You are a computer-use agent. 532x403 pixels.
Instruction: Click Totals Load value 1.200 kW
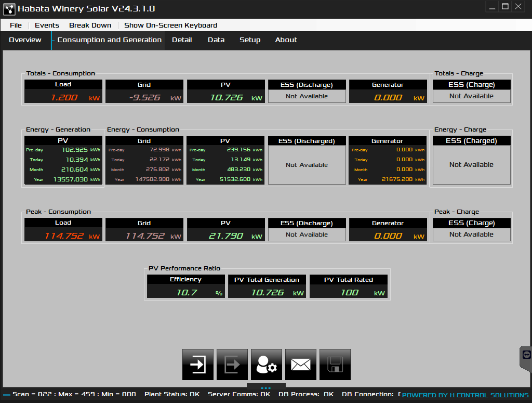(63, 96)
